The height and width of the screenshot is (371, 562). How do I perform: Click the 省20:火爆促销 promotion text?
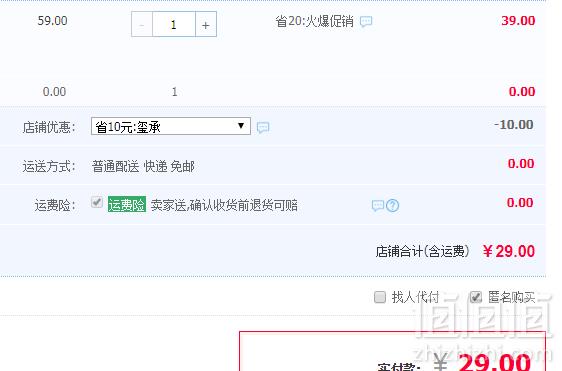pos(314,22)
